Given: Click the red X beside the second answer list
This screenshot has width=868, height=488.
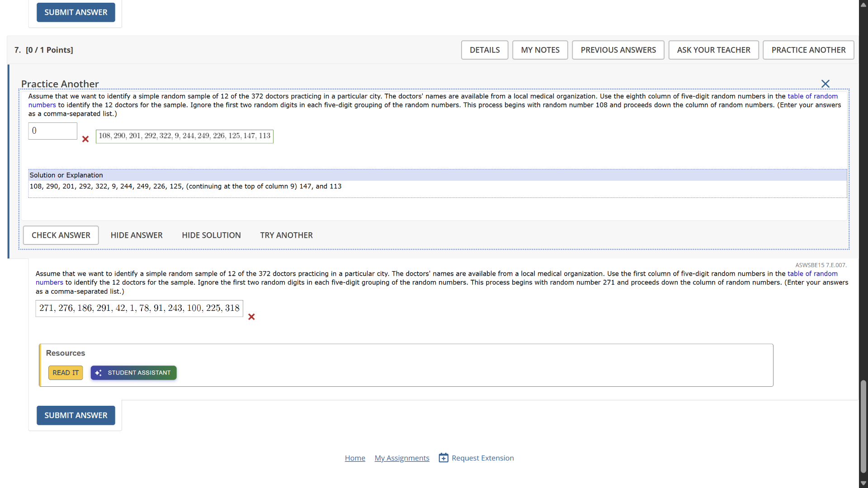Looking at the screenshot, I should [251, 317].
